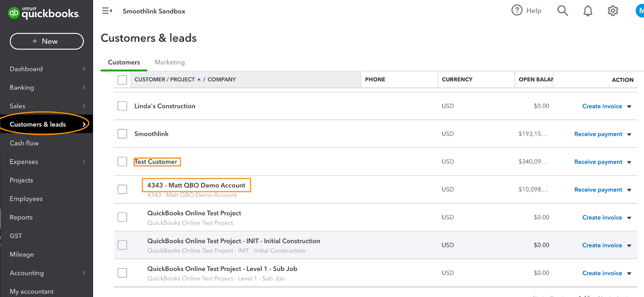Sort by the OPEN BALANCE column header
This screenshot has width=644, height=297.
pos(536,79)
